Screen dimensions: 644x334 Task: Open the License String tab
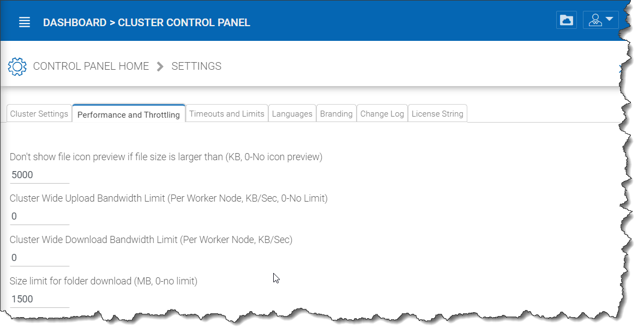click(437, 114)
